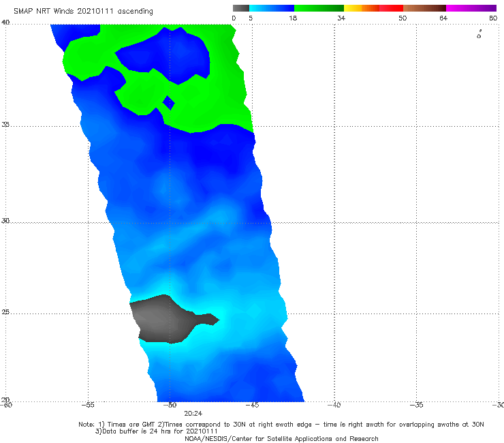
Task: Click the latitude axis label '25'
Action: 5,312
